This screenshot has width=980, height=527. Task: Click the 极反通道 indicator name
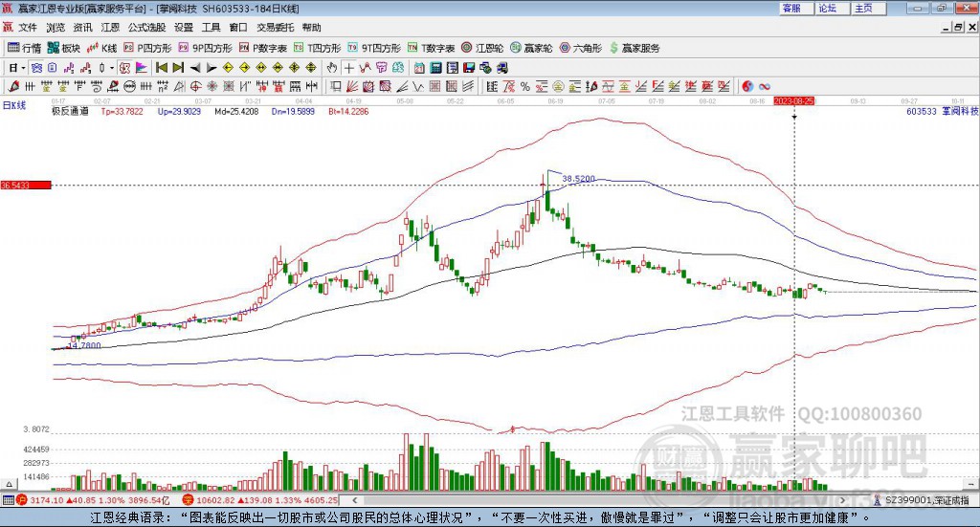70,111
